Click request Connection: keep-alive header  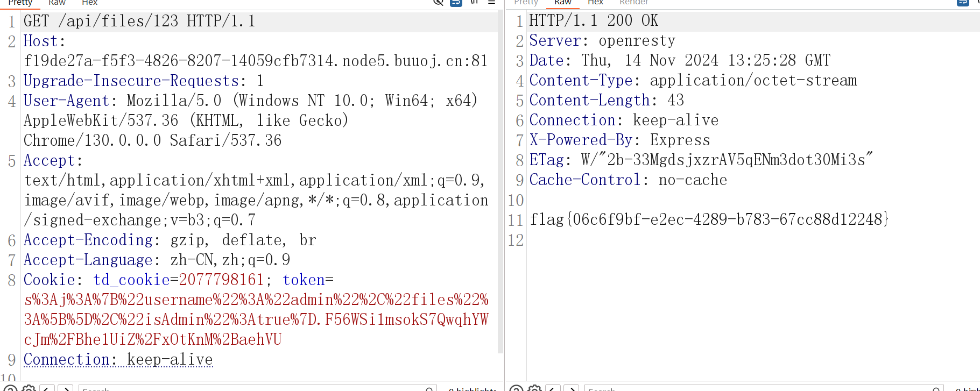tap(118, 360)
